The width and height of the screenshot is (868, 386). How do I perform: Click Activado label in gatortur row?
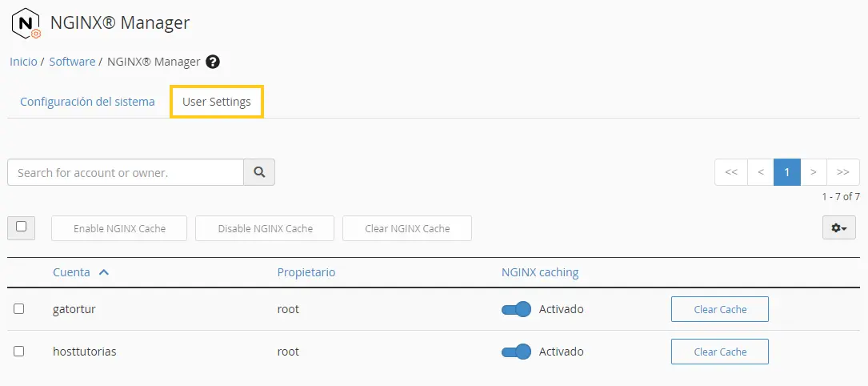pos(562,309)
